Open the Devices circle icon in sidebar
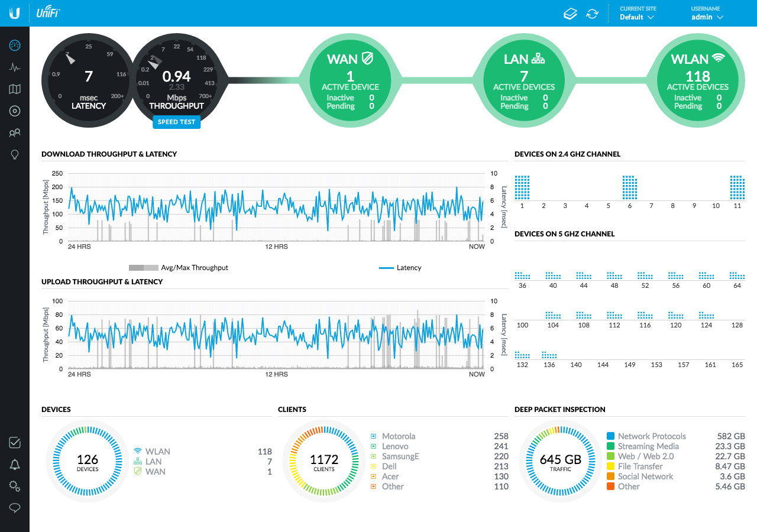This screenshot has width=757, height=532. pos(15,111)
